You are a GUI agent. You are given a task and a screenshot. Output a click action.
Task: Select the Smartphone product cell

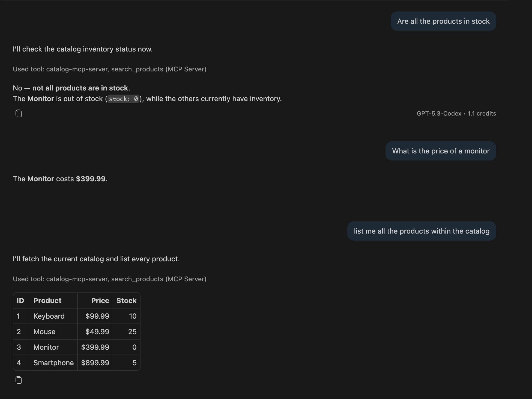(54, 363)
